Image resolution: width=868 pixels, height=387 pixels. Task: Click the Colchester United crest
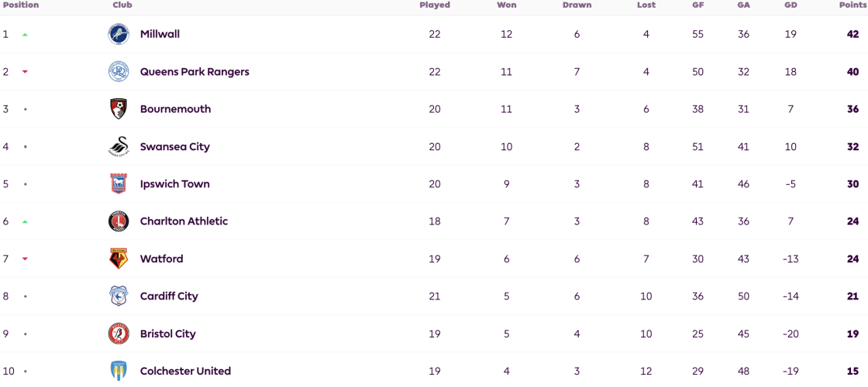click(x=119, y=371)
